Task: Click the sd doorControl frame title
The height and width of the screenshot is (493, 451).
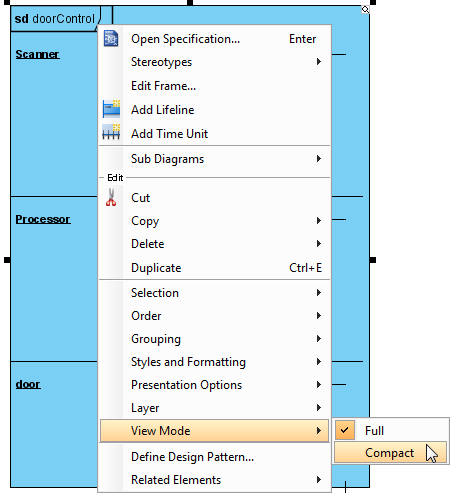Action: [x=55, y=19]
